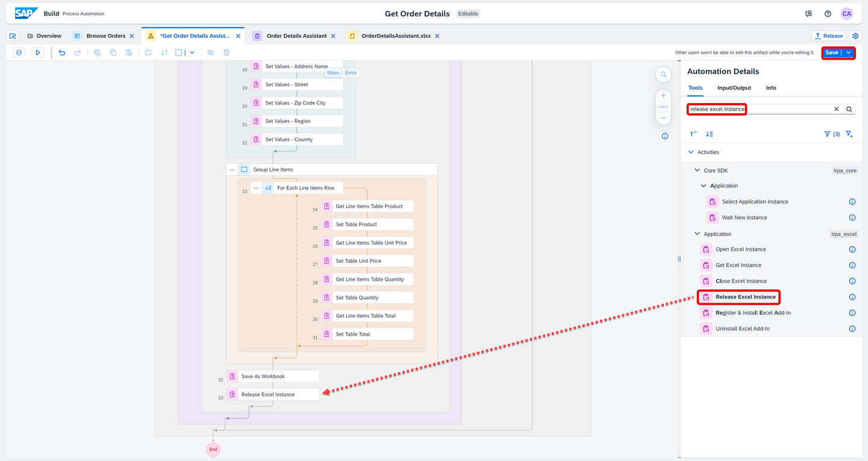Close the Get Order Details Assistant tab
Screen dimensions: 868x461
coord(238,36)
